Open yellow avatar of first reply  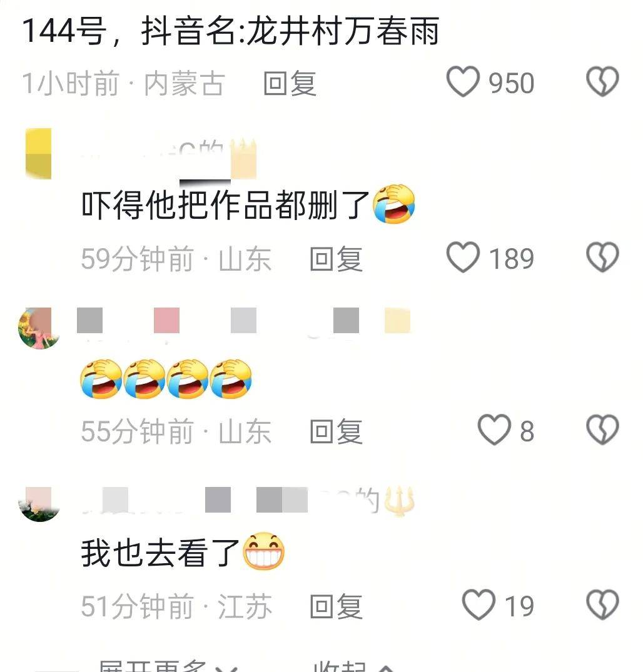[x=39, y=153]
